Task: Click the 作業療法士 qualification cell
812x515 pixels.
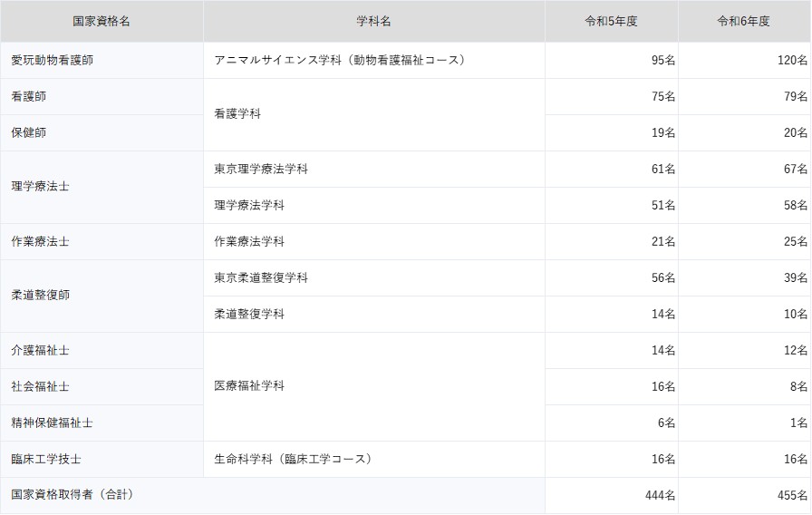Action: [41, 241]
